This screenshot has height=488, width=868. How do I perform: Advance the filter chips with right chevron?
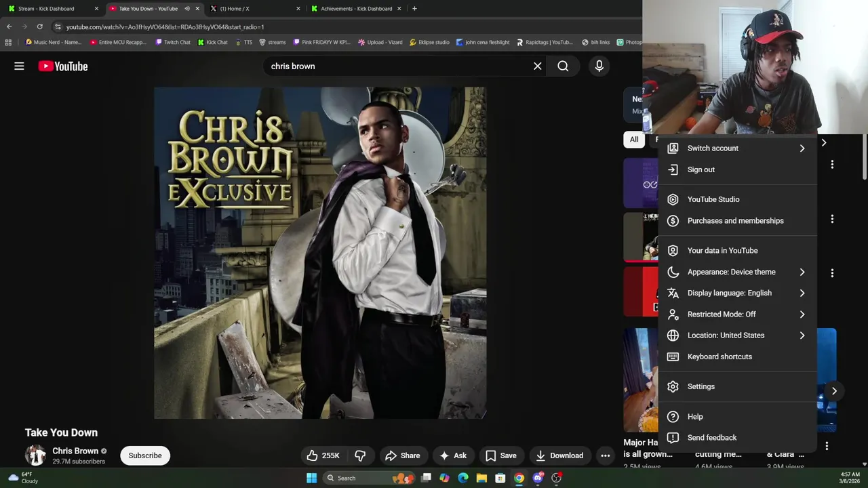(823, 142)
